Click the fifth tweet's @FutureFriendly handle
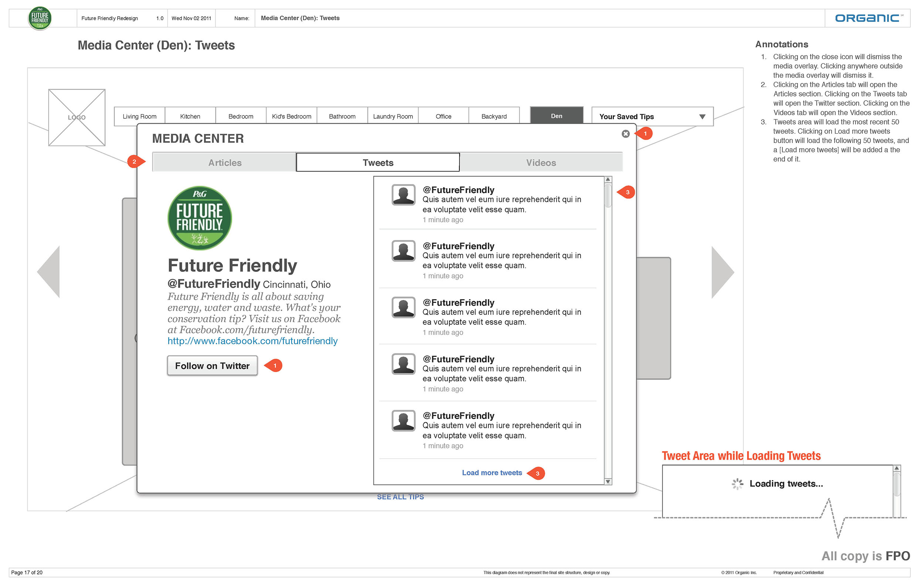This screenshot has width=924, height=587. click(x=458, y=415)
